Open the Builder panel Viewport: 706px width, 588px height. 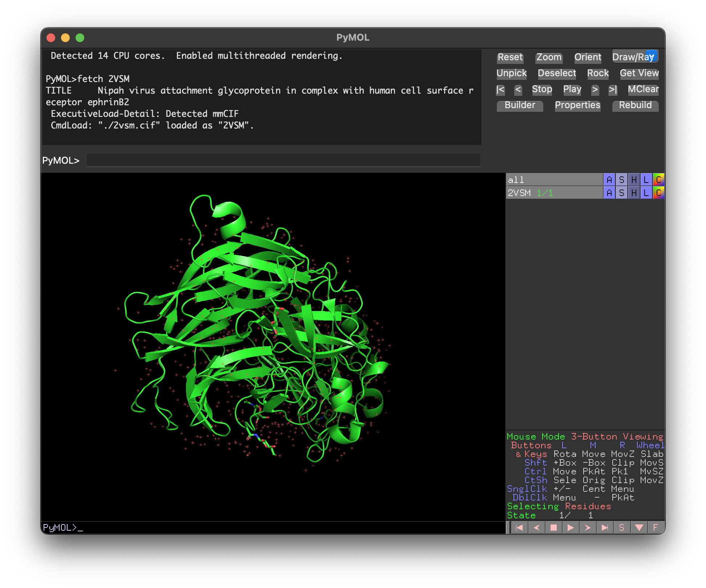[520, 105]
